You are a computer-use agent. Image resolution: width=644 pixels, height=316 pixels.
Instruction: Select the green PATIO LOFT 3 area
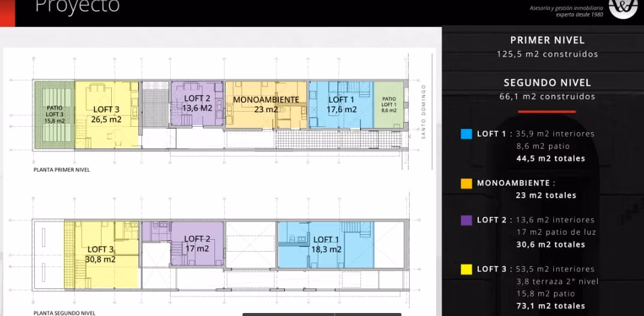[54, 115]
